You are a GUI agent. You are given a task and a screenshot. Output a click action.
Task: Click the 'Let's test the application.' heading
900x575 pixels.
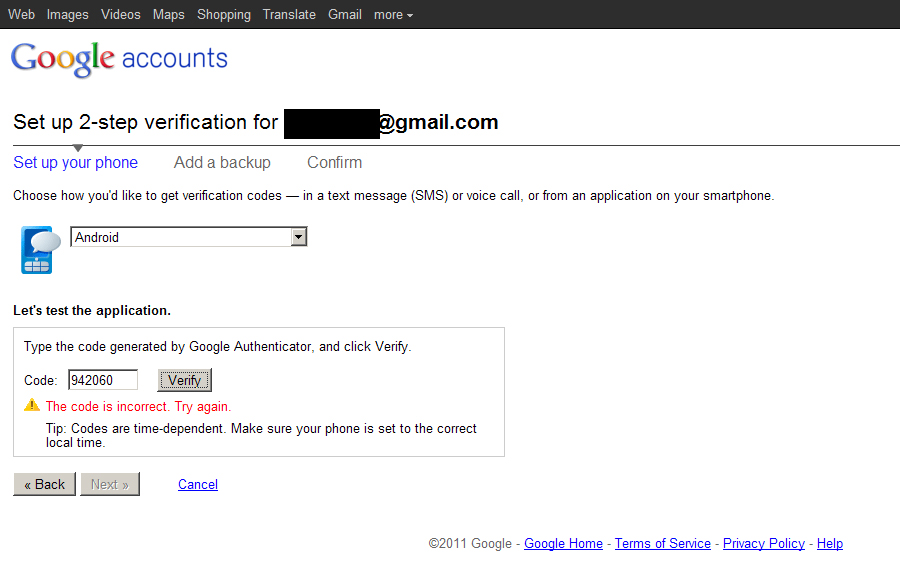coord(92,310)
